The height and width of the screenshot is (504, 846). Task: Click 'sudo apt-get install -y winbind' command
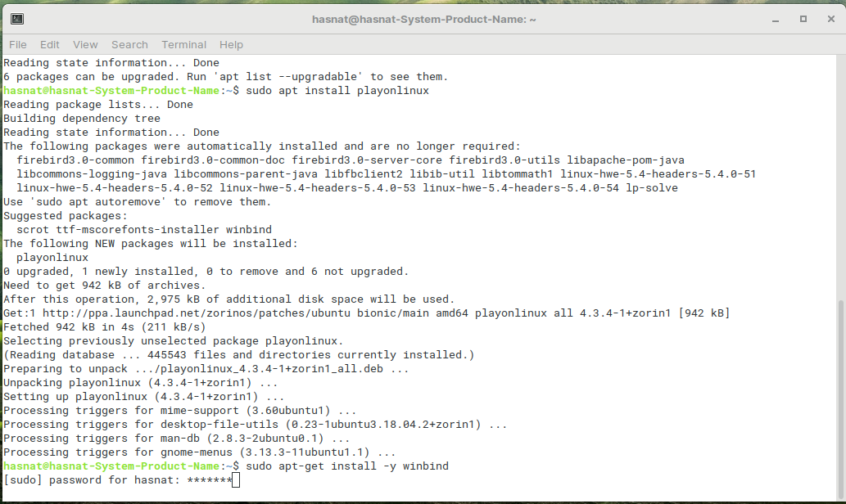(x=347, y=466)
